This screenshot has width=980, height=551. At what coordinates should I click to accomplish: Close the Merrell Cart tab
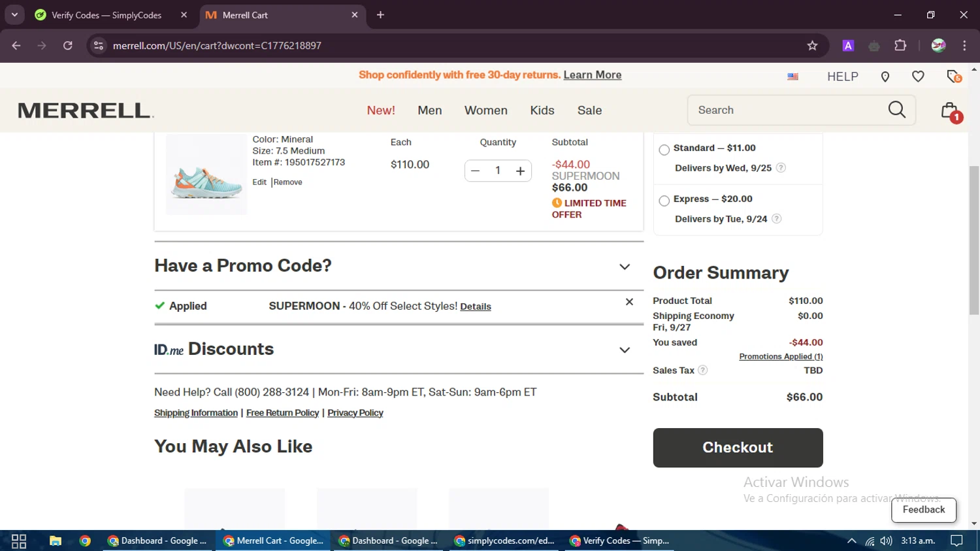(x=355, y=14)
